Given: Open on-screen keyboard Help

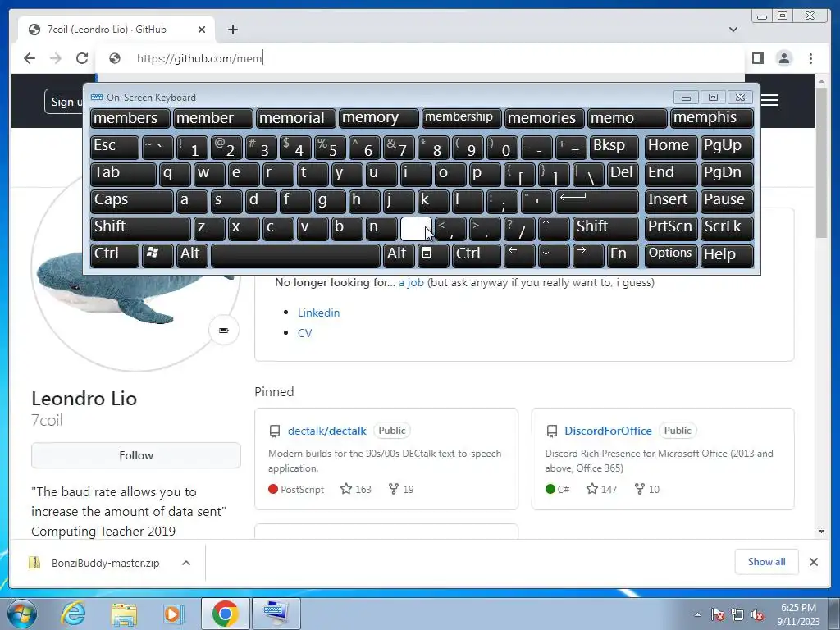Looking at the screenshot, I should pos(727,256).
